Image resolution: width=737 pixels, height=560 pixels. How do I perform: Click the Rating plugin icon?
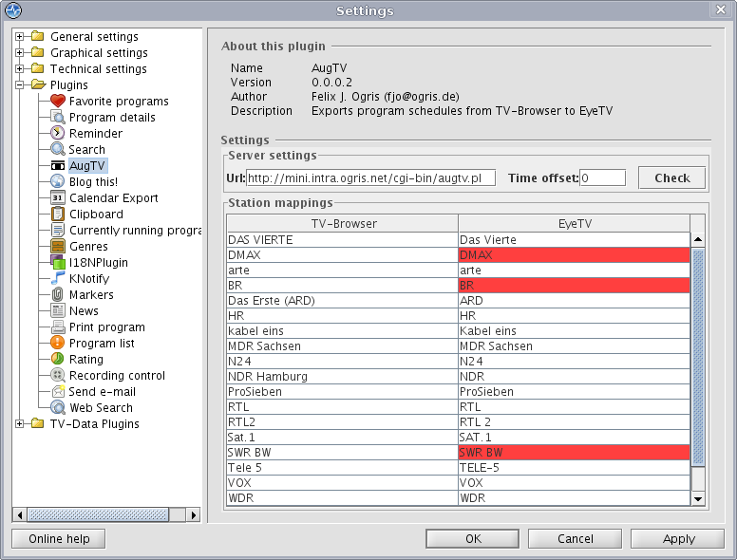[x=57, y=360]
